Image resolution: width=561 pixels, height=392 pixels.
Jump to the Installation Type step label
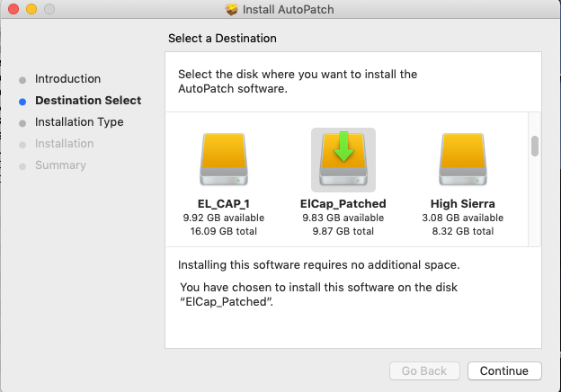click(79, 122)
